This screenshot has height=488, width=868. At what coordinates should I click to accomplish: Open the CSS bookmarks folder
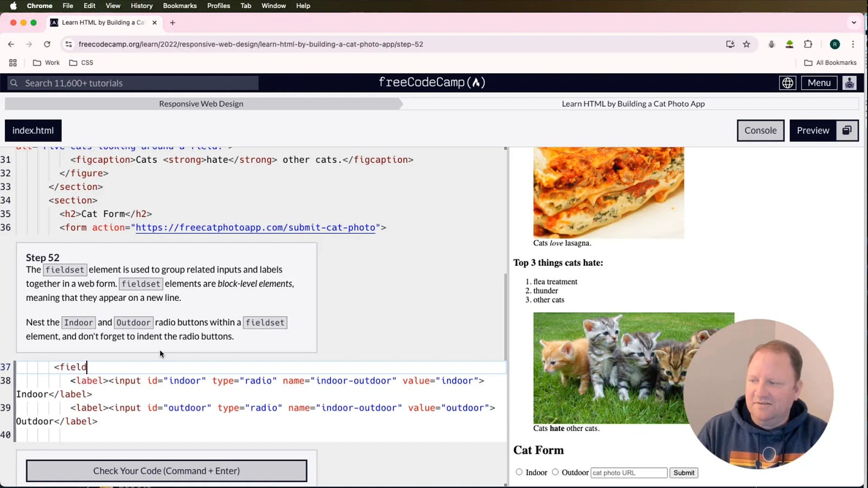click(81, 63)
